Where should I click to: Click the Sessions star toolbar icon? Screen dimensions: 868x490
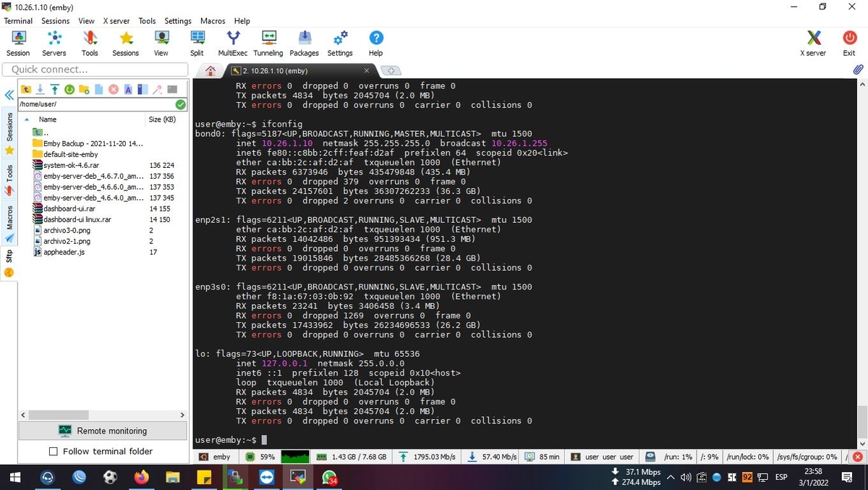126,43
